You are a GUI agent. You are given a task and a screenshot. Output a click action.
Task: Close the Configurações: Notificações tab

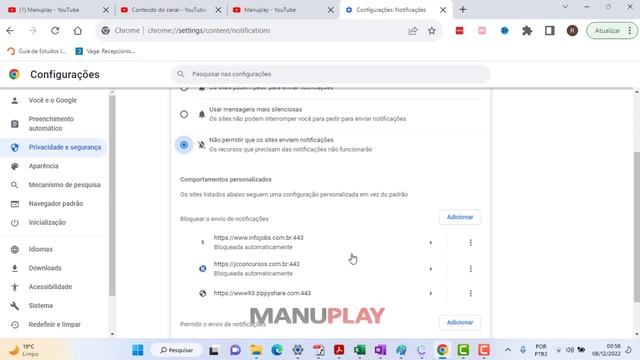coord(443,10)
